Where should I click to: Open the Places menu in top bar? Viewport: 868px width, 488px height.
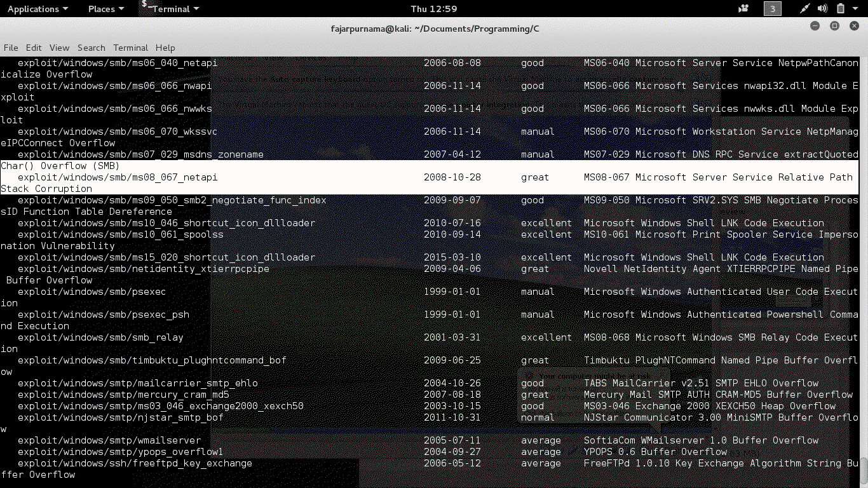[x=105, y=9]
